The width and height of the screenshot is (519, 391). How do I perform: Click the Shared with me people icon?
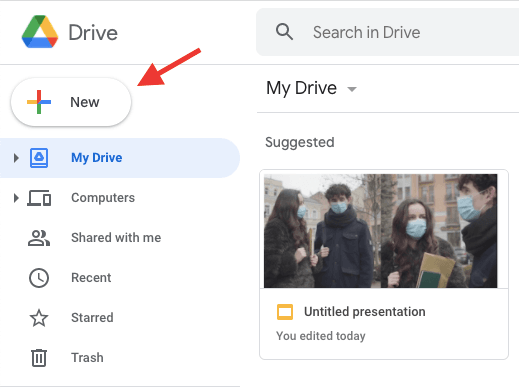point(39,238)
